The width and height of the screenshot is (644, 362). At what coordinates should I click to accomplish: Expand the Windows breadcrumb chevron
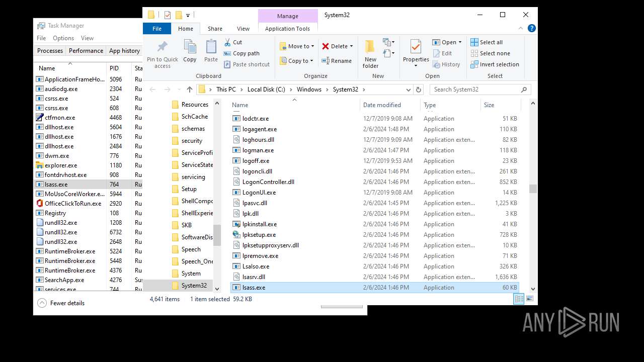(327, 89)
